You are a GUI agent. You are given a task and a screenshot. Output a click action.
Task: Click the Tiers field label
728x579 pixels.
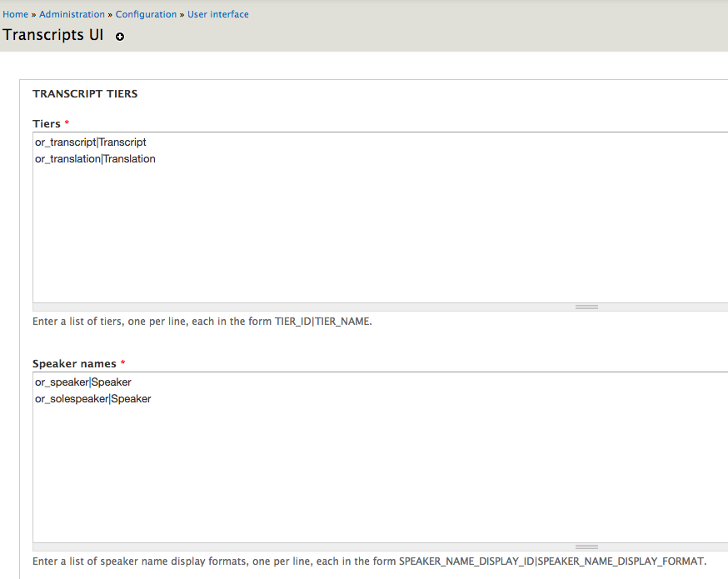tap(47, 123)
